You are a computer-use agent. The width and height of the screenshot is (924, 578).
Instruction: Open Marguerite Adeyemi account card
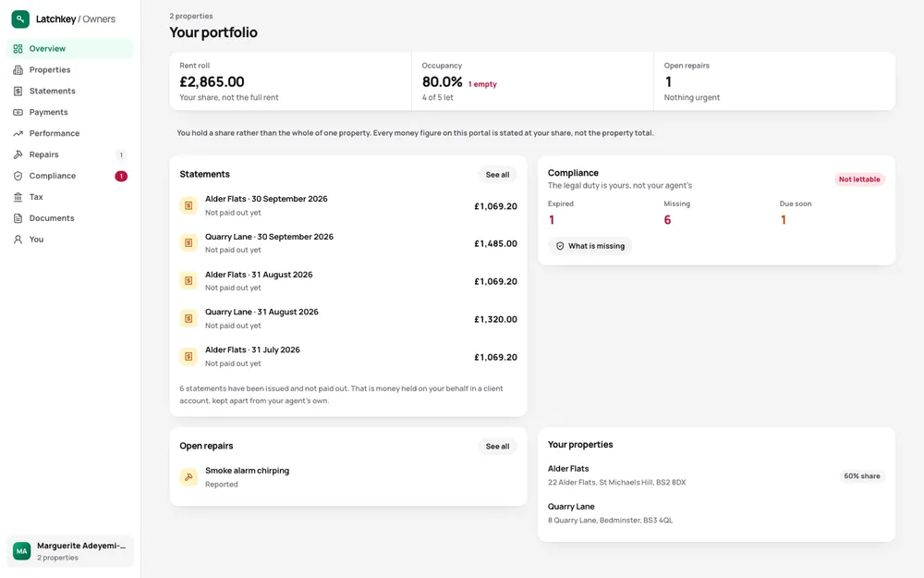70,551
